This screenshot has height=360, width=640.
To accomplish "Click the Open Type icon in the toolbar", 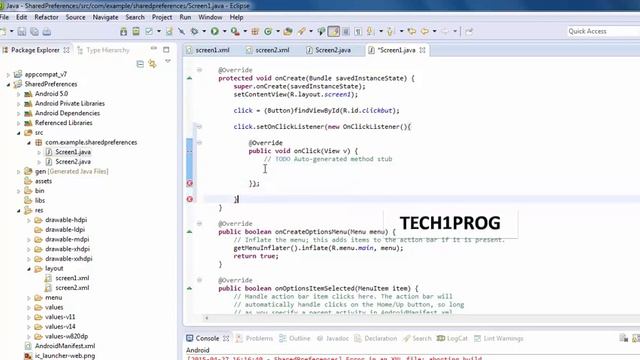I will [288, 31].
